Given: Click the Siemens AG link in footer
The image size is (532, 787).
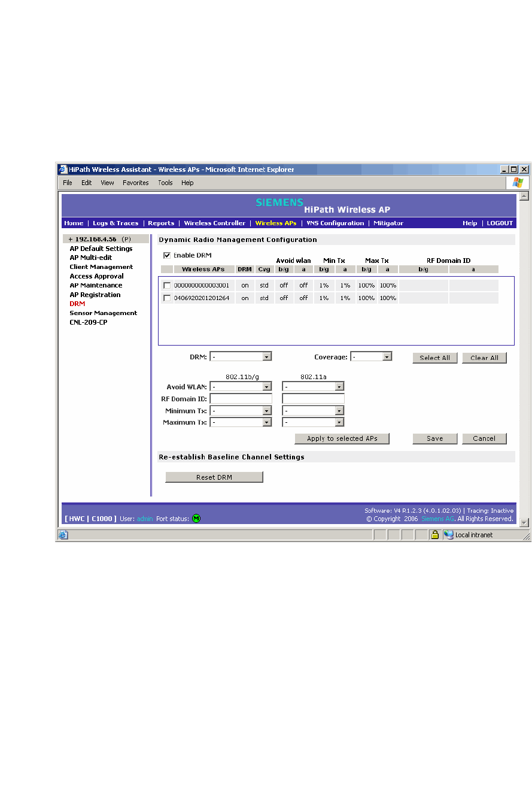Looking at the screenshot, I should [x=438, y=519].
